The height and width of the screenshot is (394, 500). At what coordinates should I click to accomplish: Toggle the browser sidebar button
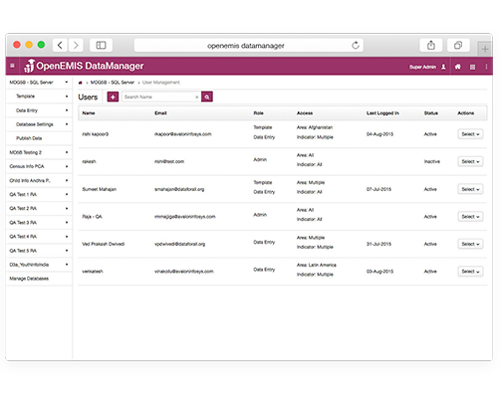(101, 45)
